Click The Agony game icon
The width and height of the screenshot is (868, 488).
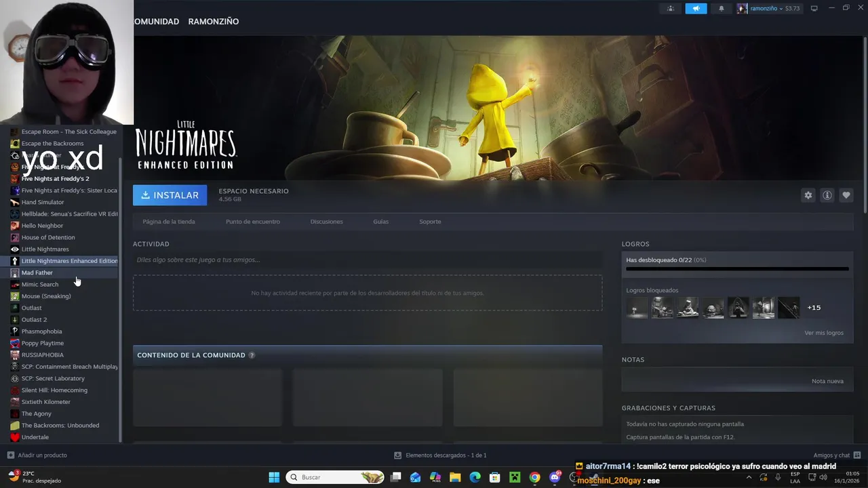coord(15,413)
